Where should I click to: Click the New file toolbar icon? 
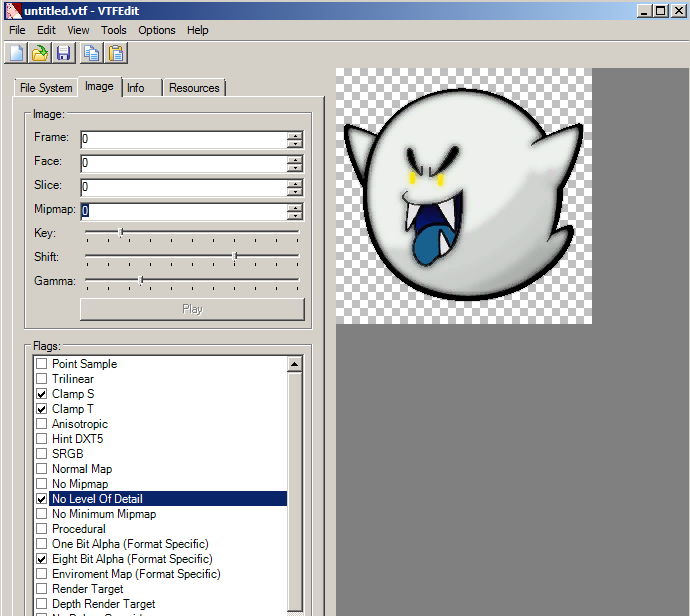point(16,53)
